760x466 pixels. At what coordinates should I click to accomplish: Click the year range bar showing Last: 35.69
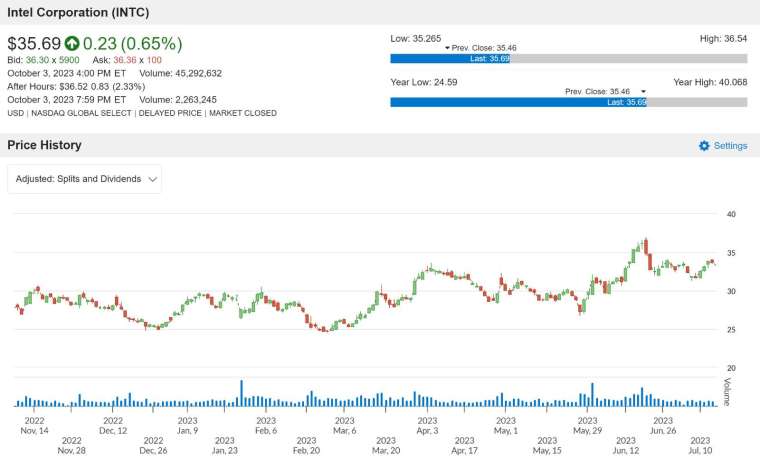click(569, 102)
